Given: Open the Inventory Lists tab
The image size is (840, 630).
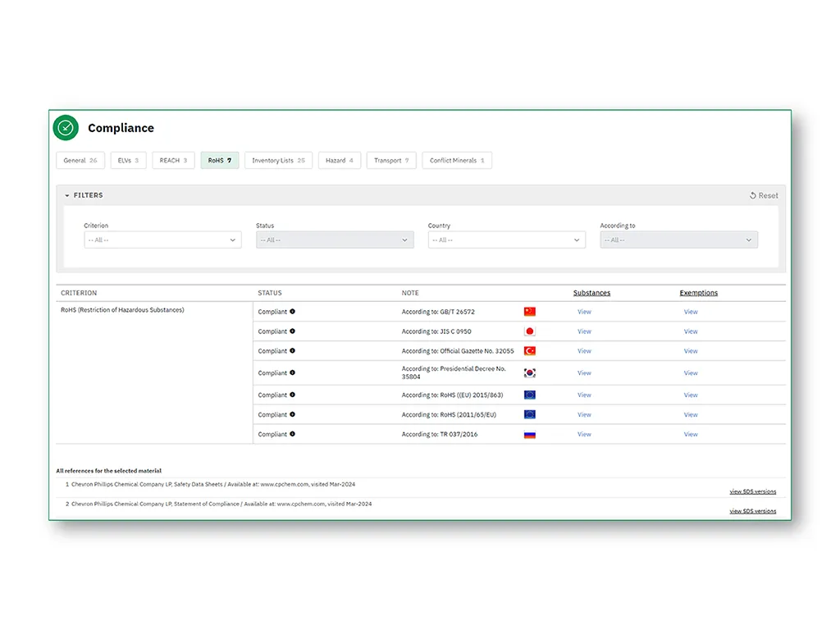Looking at the screenshot, I should (279, 160).
